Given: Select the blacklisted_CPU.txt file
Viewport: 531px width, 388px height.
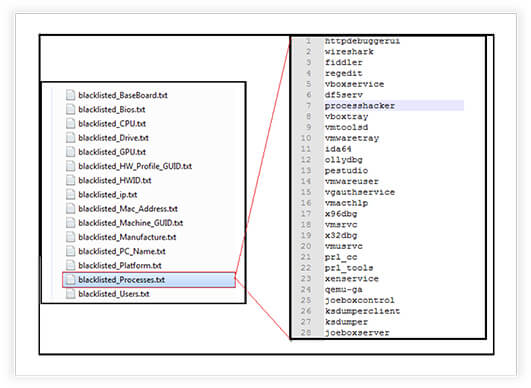Looking at the screenshot, I should coord(112,124).
